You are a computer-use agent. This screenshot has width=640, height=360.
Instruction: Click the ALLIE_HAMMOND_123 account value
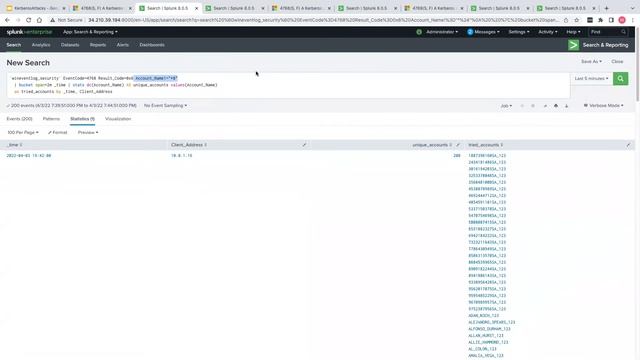488,342
